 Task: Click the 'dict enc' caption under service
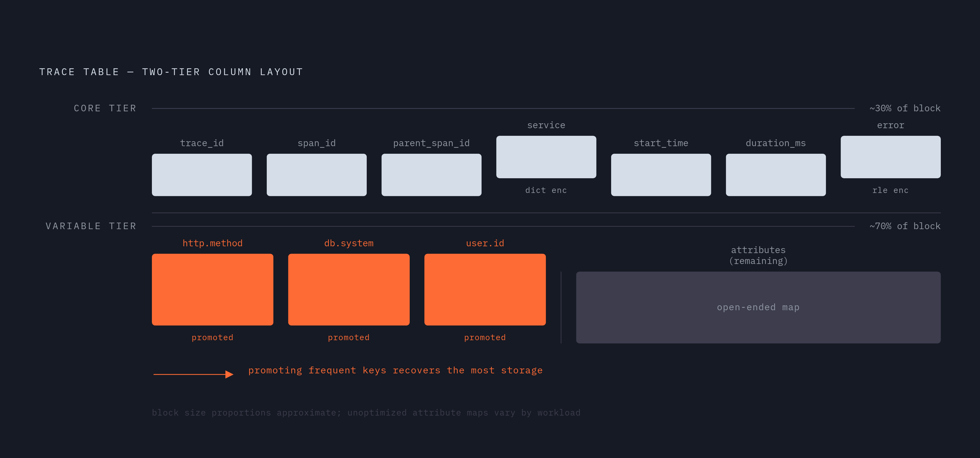tap(546, 190)
